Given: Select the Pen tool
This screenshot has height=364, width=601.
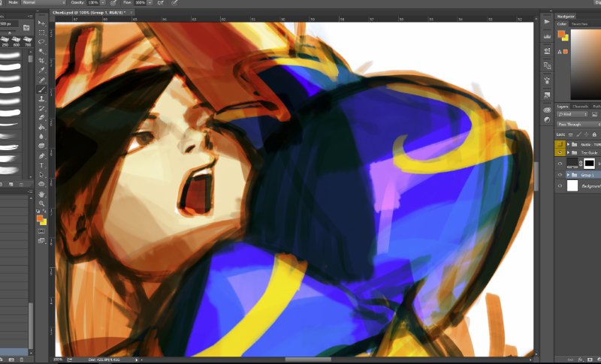Looking at the screenshot, I should (x=41, y=156).
